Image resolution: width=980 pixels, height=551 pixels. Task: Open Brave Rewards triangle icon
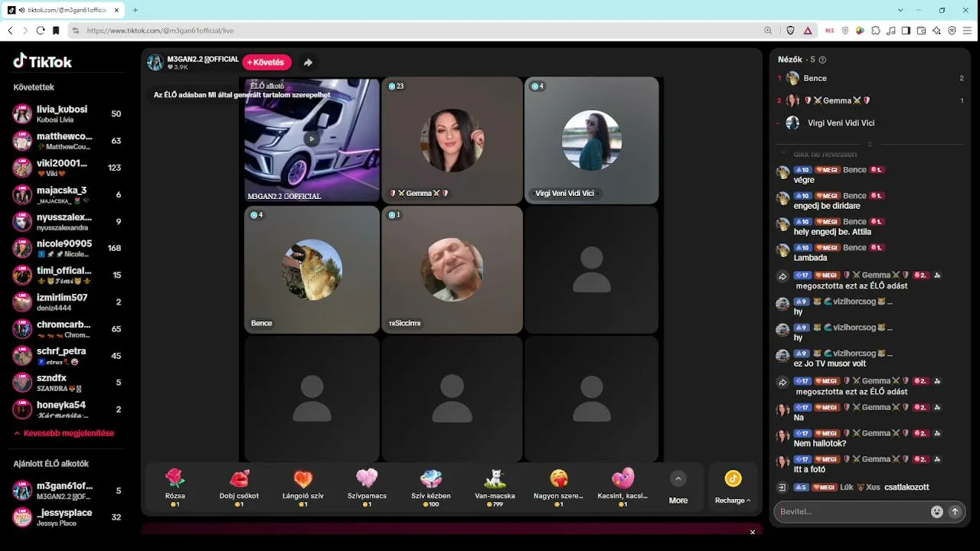tap(808, 31)
